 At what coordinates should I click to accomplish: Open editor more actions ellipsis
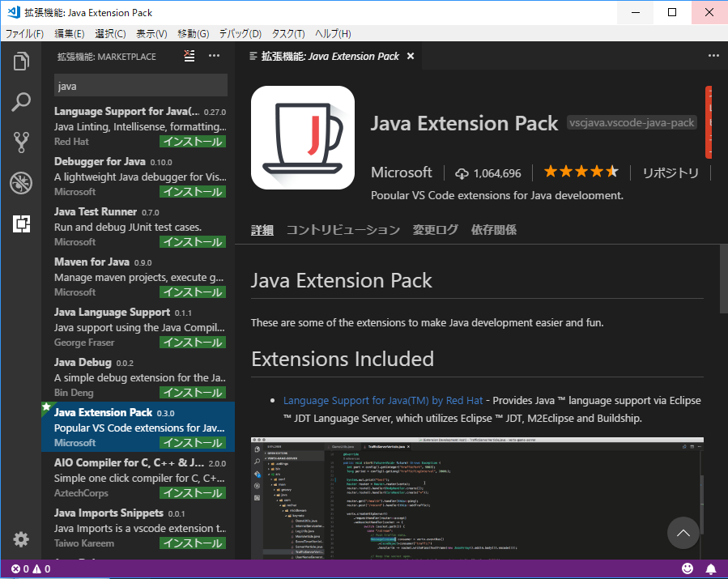(x=713, y=56)
